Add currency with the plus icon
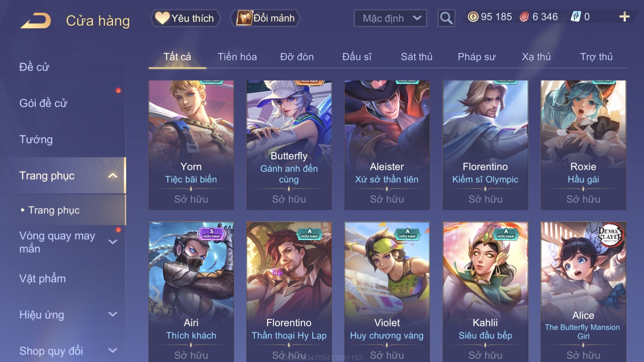Viewport: 644px width, 362px height. (x=624, y=17)
